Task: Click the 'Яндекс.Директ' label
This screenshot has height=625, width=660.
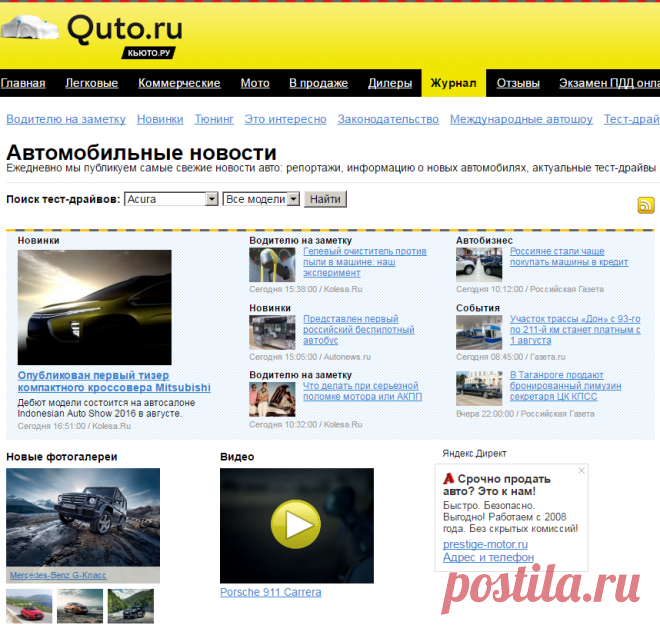Action: [x=474, y=454]
